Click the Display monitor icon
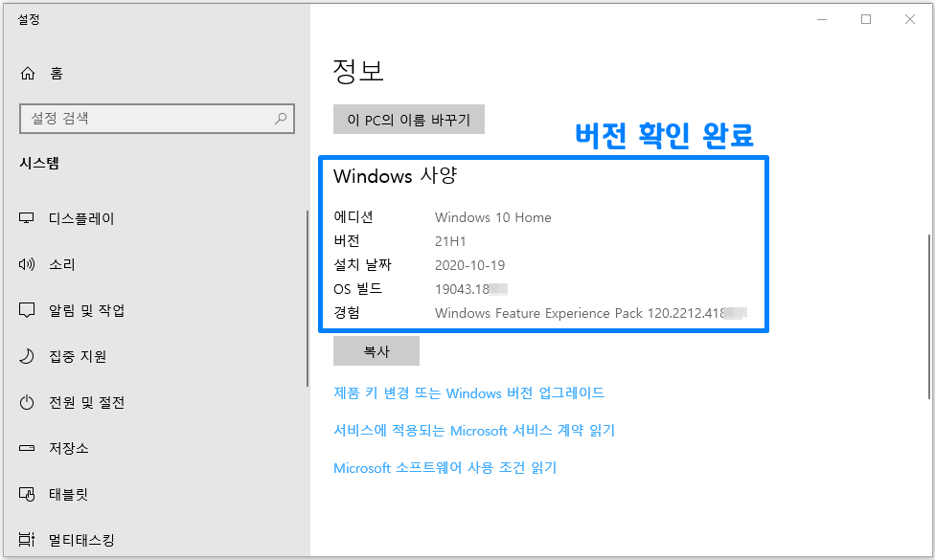The image size is (935, 560). pos(27,218)
